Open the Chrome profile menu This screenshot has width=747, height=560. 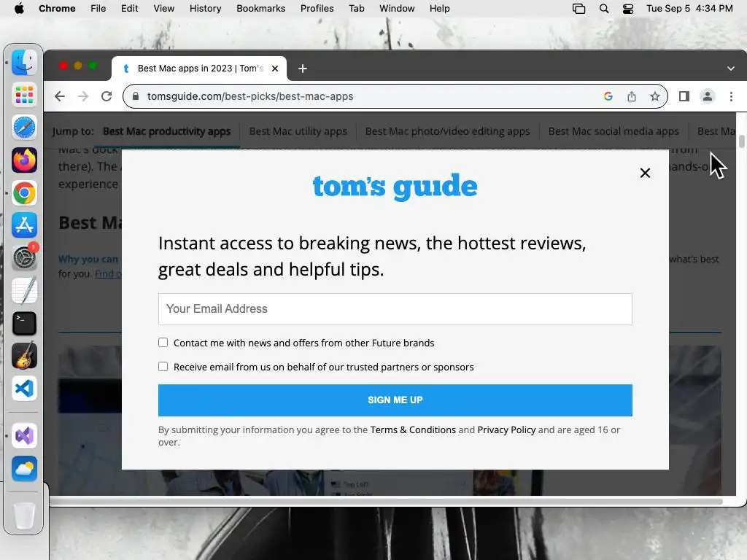[708, 96]
